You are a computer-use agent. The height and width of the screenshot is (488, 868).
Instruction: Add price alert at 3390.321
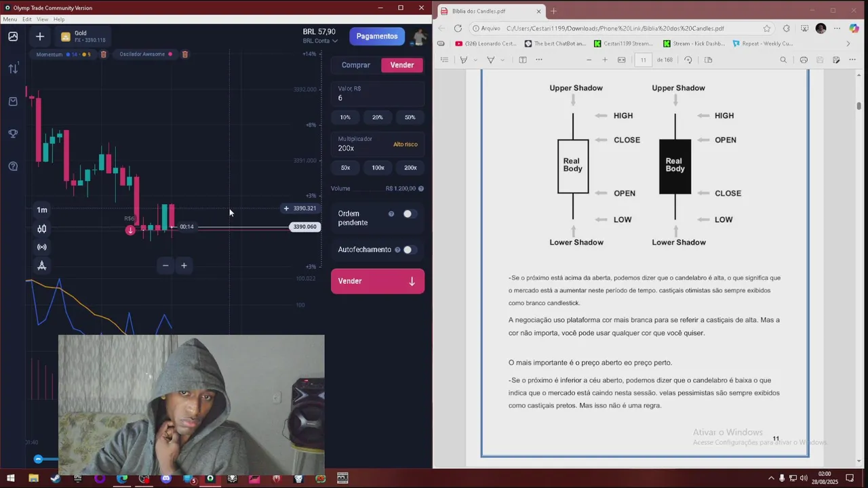point(286,208)
